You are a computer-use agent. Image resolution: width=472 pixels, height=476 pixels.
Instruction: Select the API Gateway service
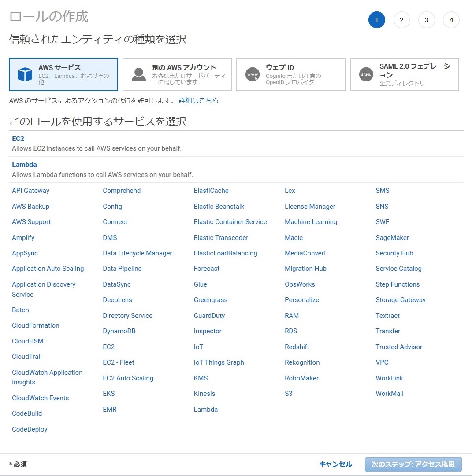31,191
